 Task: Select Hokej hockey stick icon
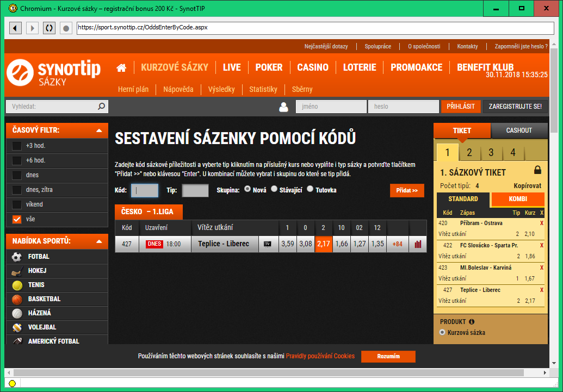pos(17,271)
